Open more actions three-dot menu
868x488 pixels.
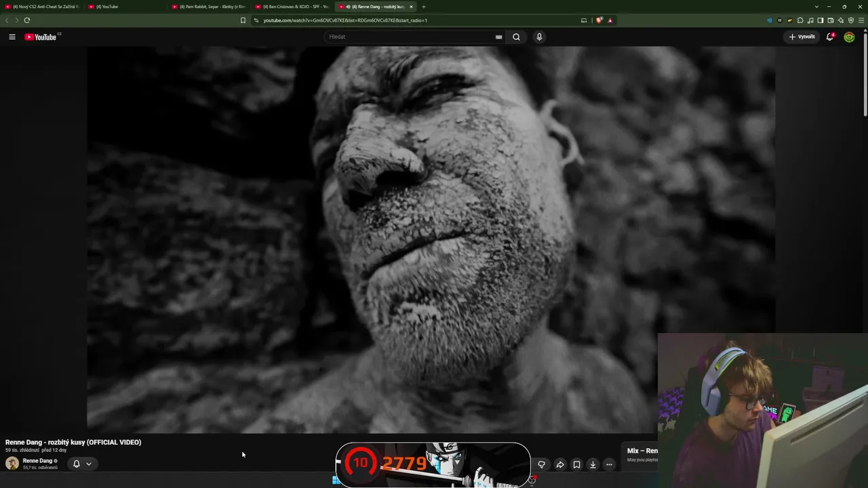pos(609,464)
